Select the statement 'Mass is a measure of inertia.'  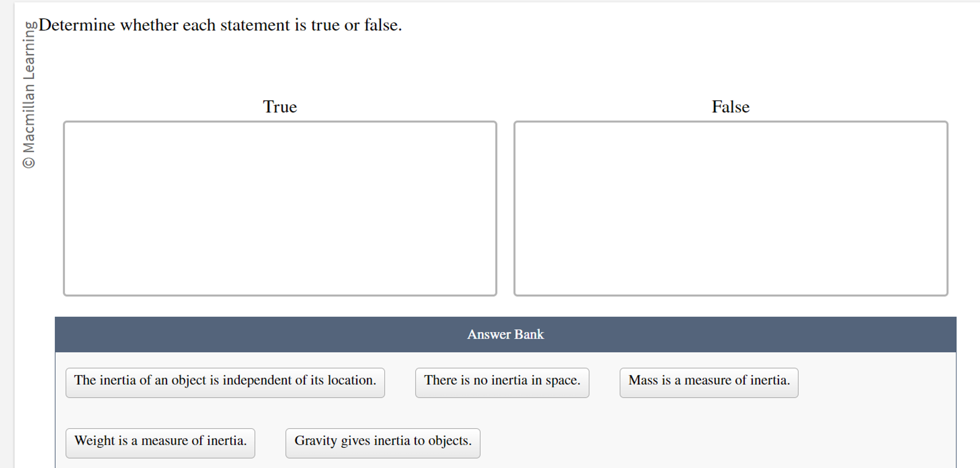[708, 382]
